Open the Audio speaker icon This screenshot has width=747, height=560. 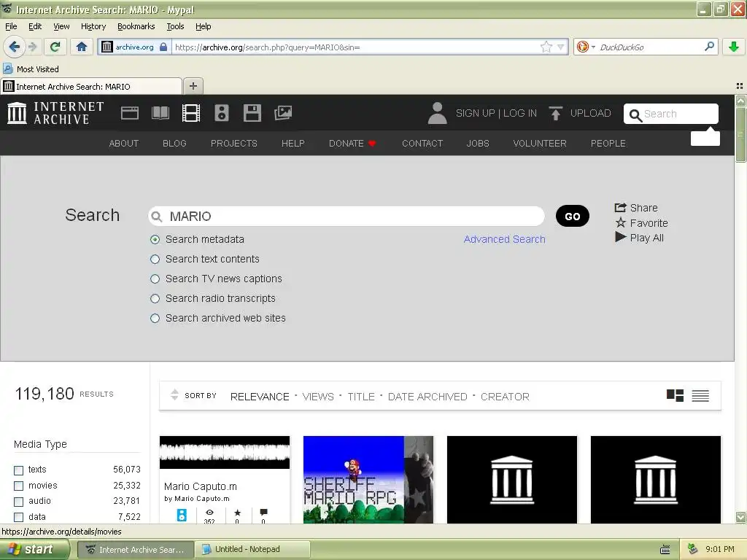coord(222,113)
